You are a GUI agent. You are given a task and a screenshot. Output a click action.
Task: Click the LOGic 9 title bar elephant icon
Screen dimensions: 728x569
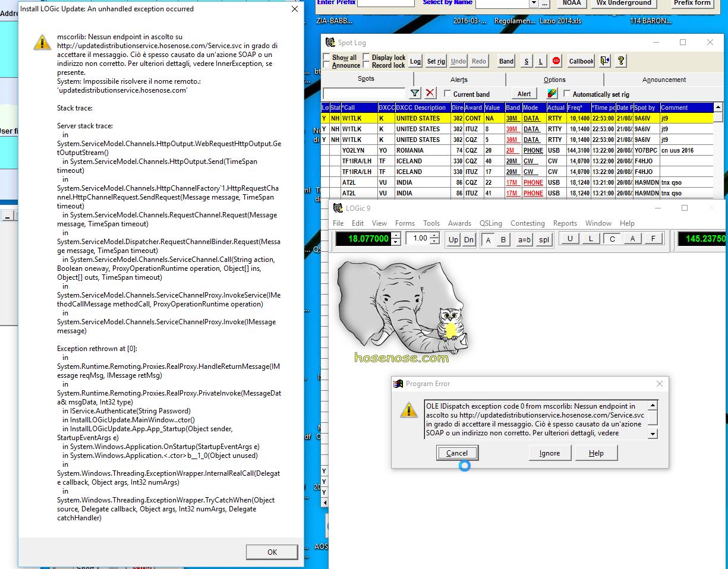click(x=338, y=208)
